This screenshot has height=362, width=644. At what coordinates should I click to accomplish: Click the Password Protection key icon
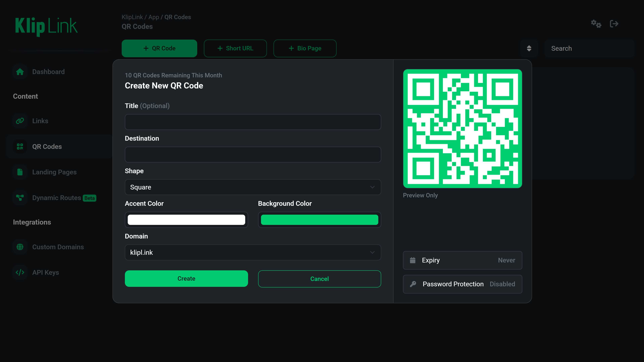tap(413, 284)
